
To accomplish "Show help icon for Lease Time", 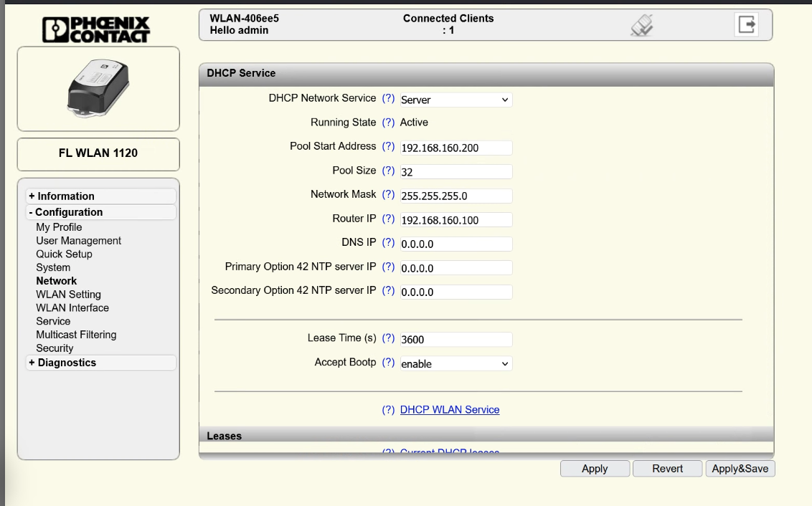I will (388, 338).
